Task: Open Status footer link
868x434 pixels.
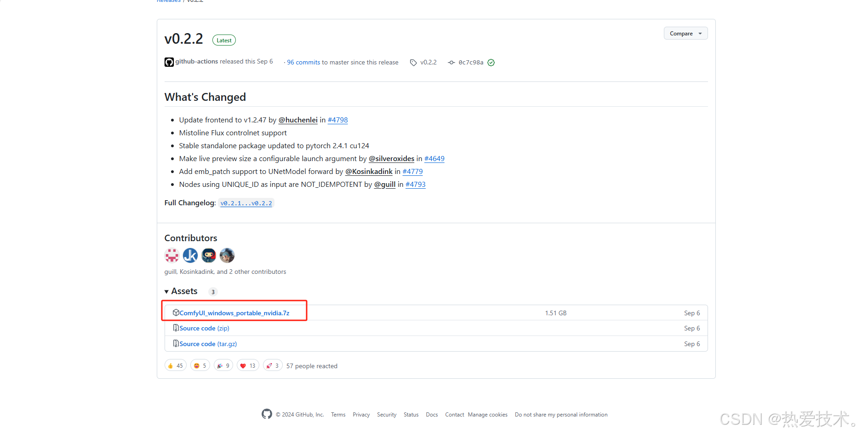Action: click(x=411, y=415)
